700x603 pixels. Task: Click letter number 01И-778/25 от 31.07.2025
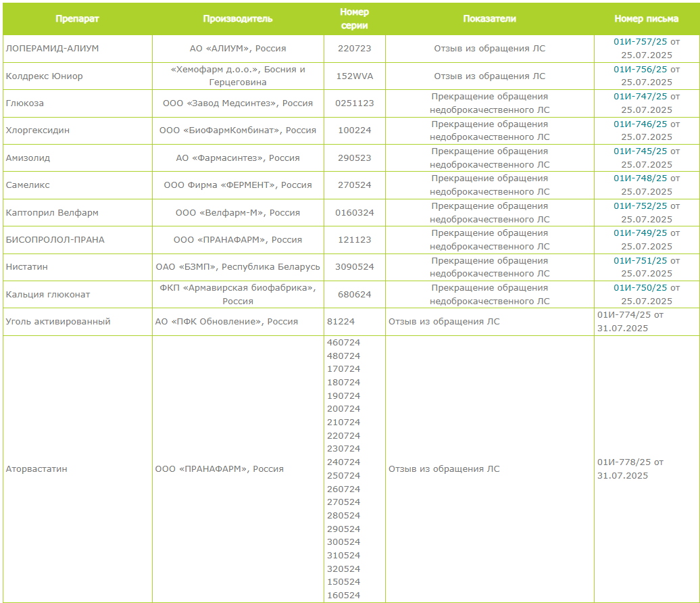pyautogui.click(x=630, y=469)
